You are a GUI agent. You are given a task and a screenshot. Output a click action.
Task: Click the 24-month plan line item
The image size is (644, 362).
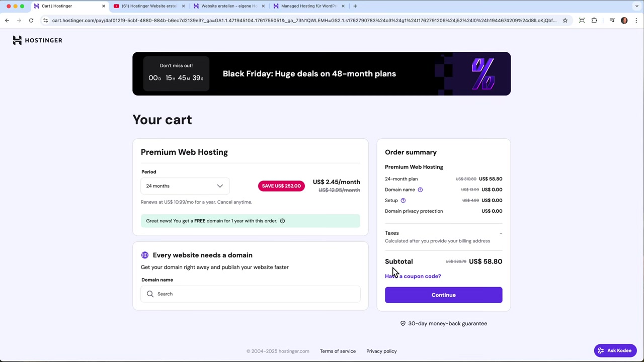(443, 179)
